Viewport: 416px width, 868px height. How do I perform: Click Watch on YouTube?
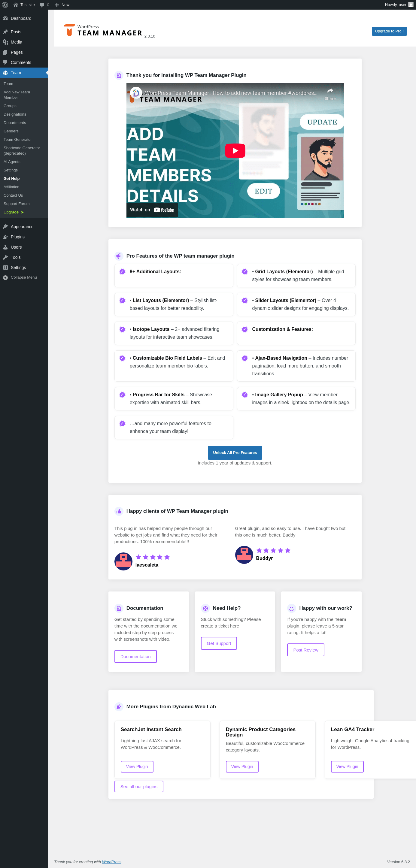click(x=152, y=210)
